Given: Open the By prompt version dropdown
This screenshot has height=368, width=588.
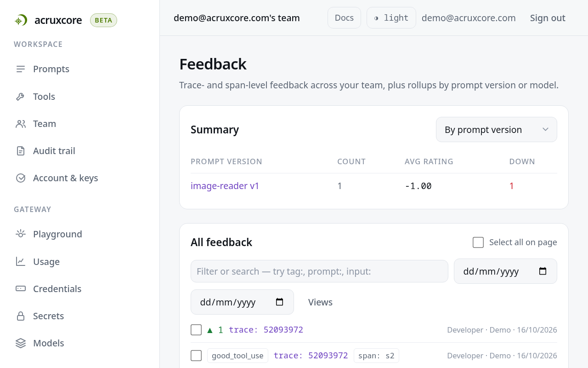Looking at the screenshot, I should (x=497, y=130).
